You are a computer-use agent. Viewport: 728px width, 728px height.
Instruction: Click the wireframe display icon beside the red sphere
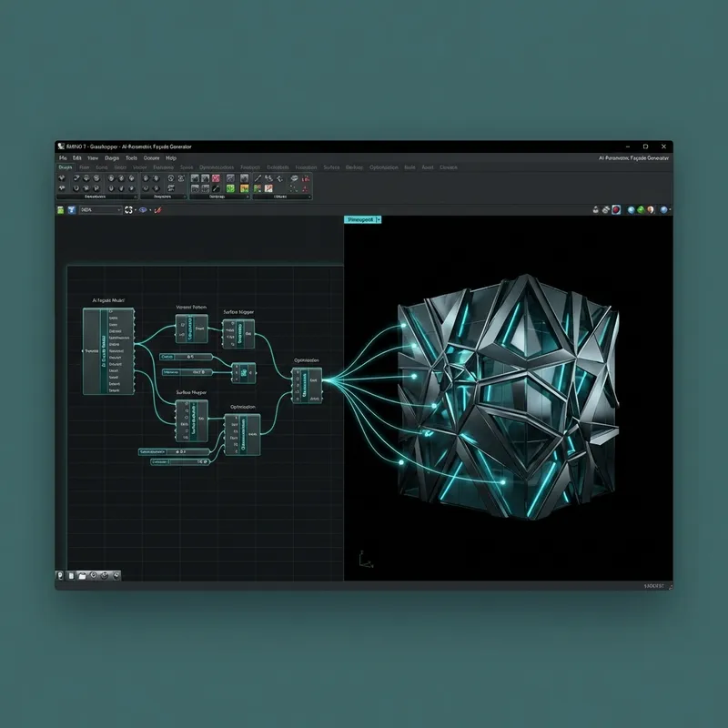tap(605, 209)
